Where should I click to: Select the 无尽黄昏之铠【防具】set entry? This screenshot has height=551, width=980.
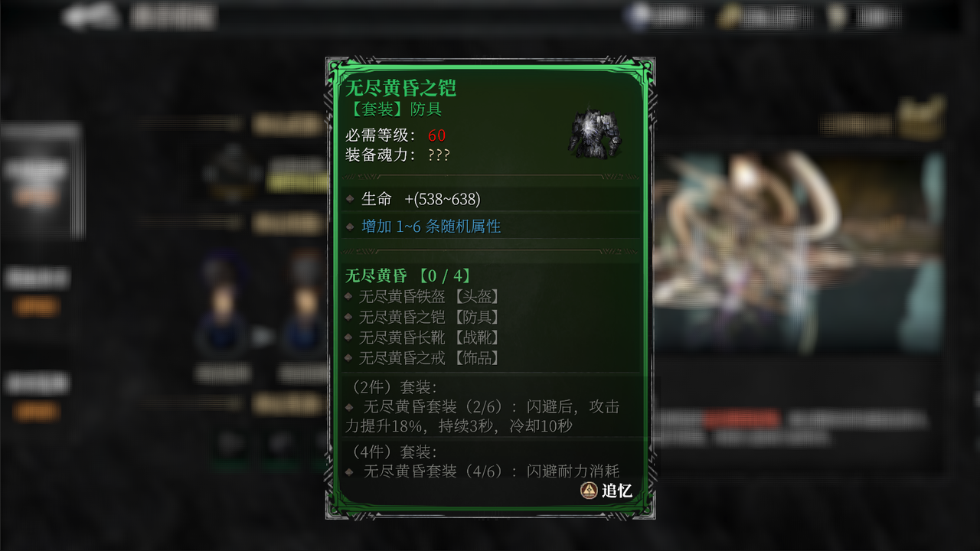pyautogui.click(x=430, y=317)
